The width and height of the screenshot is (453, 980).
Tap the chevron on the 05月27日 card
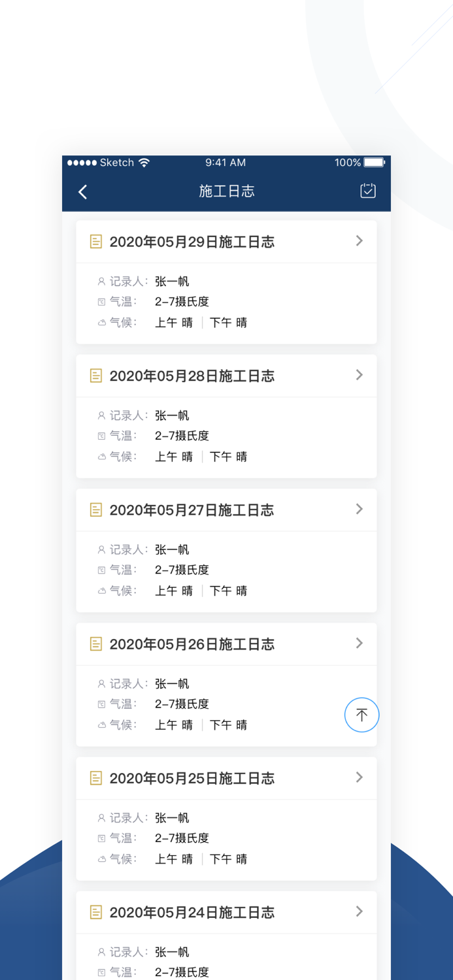(359, 510)
